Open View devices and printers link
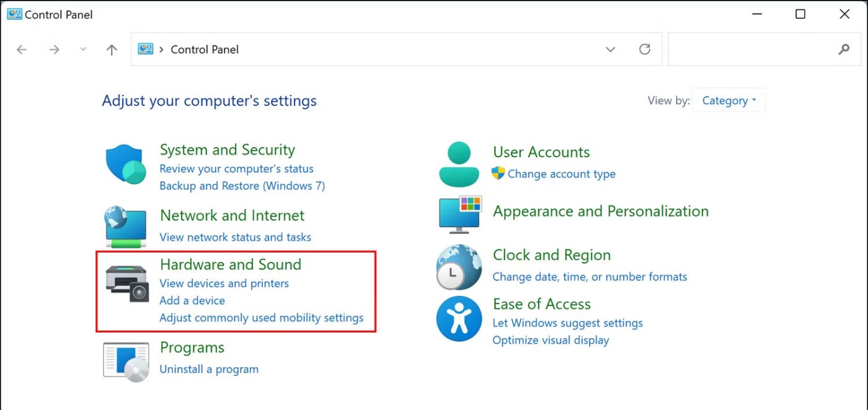Viewport: 868px width, 410px height. pos(224,283)
